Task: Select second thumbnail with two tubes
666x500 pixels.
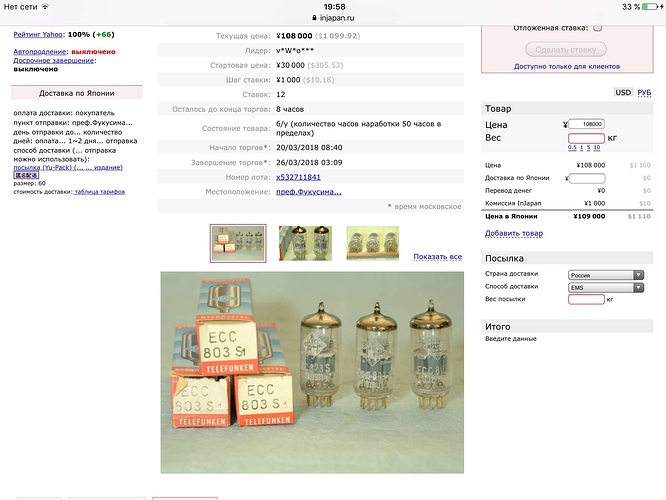Action: (305, 243)
